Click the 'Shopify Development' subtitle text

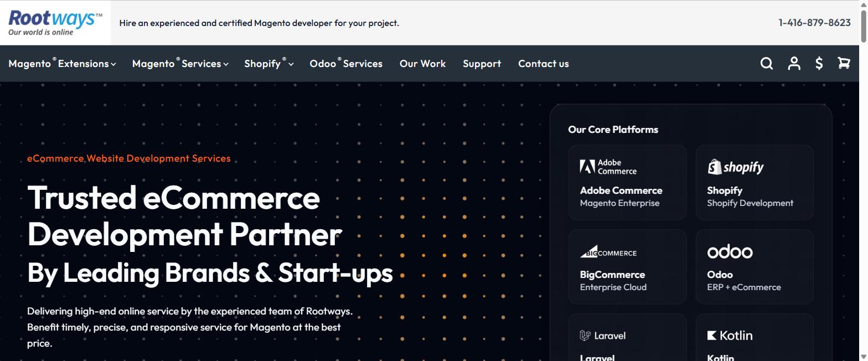click(750, 203)
